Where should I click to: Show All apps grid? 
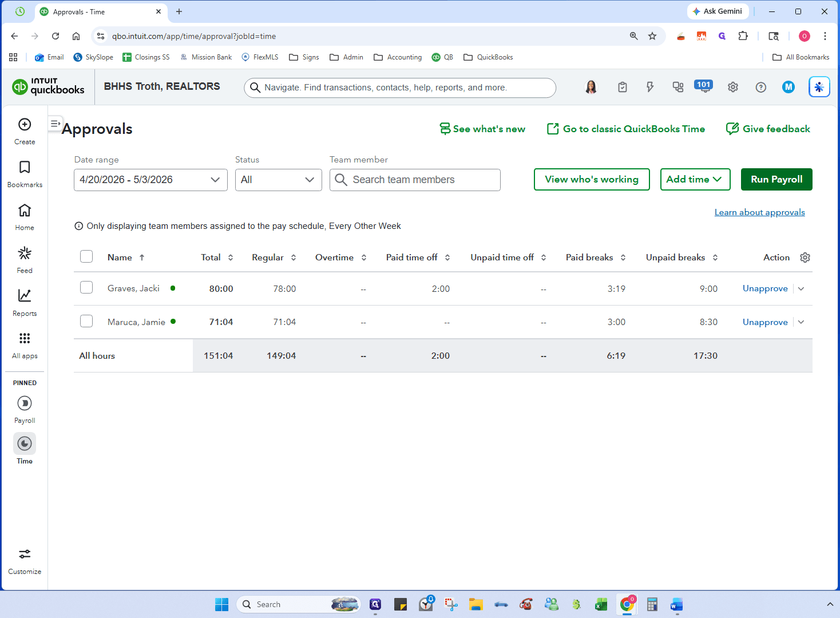[x=25, y=345]
